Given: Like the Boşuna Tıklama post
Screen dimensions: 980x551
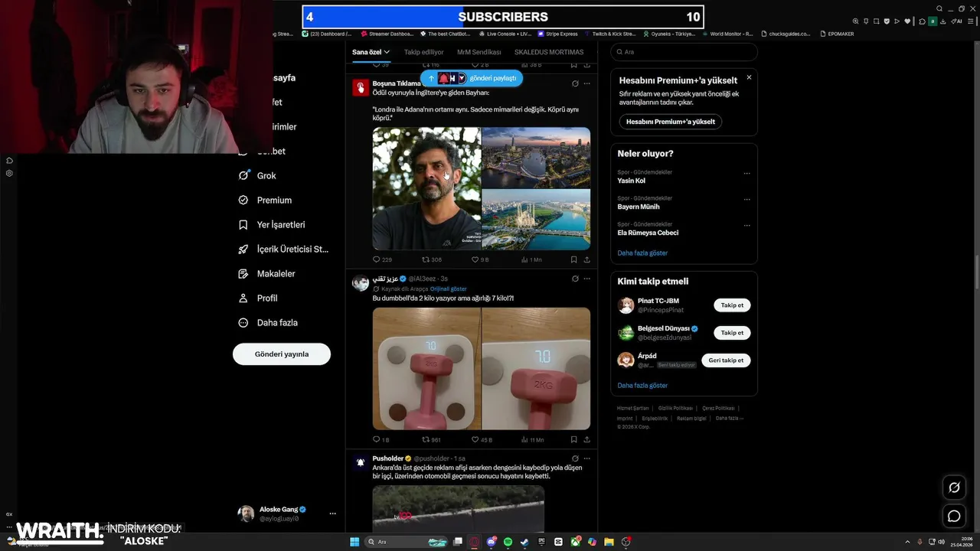Looking at the screenshot, I should 480,259.
